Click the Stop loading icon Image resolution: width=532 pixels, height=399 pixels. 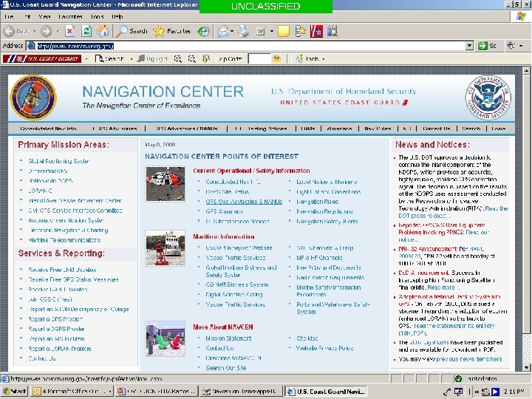click(70, 31)
